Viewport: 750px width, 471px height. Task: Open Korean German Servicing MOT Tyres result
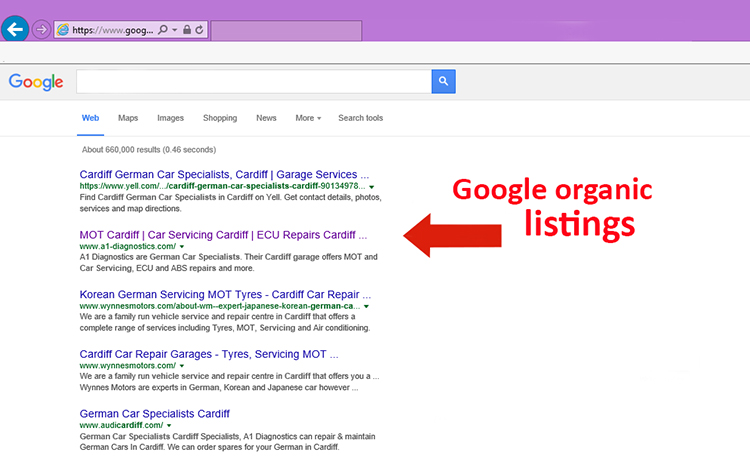tap(225, 295)
